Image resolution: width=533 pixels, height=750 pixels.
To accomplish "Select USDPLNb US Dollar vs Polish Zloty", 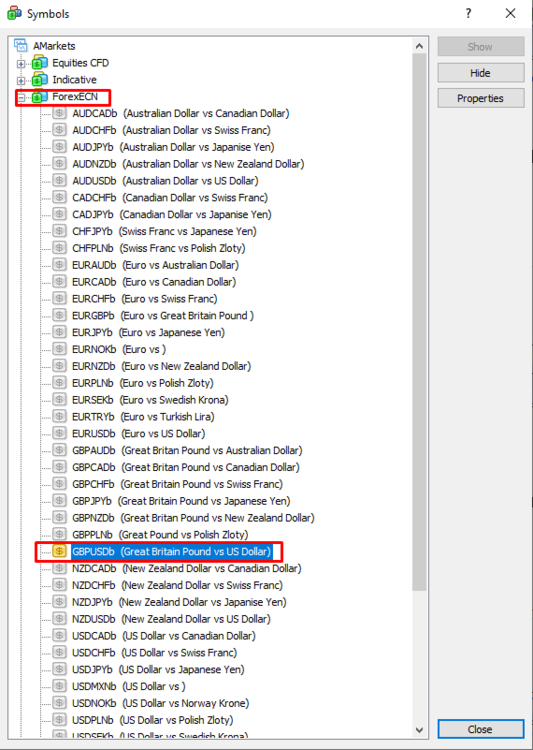I will click(153, 720).
